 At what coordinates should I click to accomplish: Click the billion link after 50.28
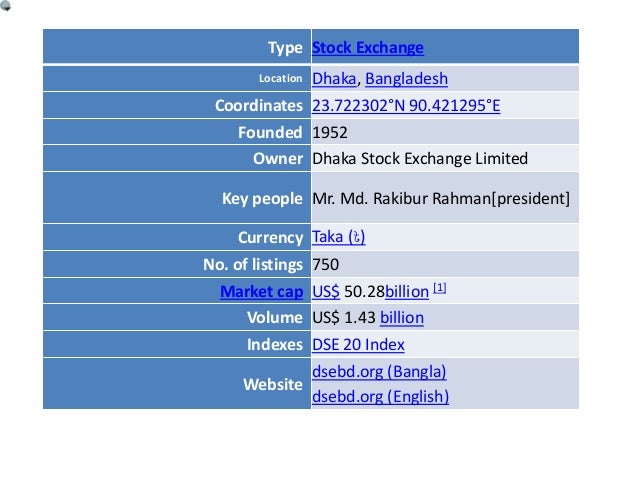click(407, 291)
